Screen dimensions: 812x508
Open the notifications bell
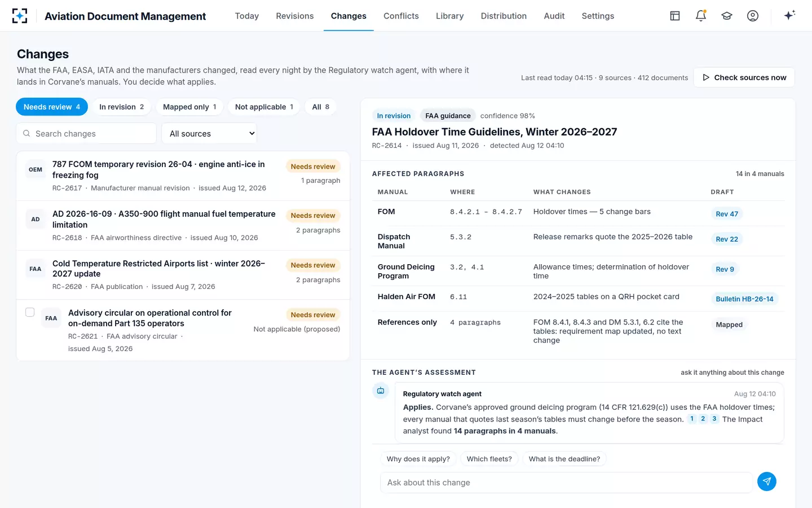701,16
